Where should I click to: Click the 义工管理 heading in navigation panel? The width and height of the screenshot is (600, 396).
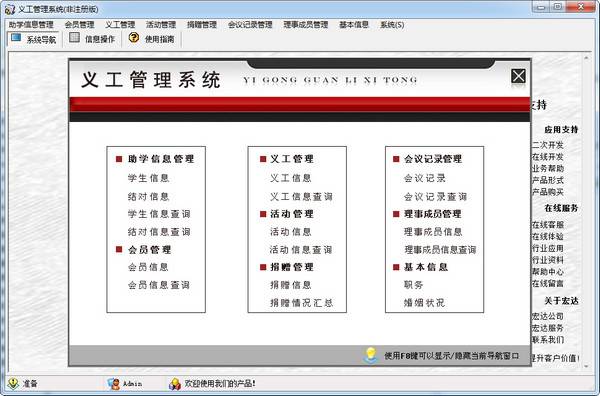click(292, 159)
